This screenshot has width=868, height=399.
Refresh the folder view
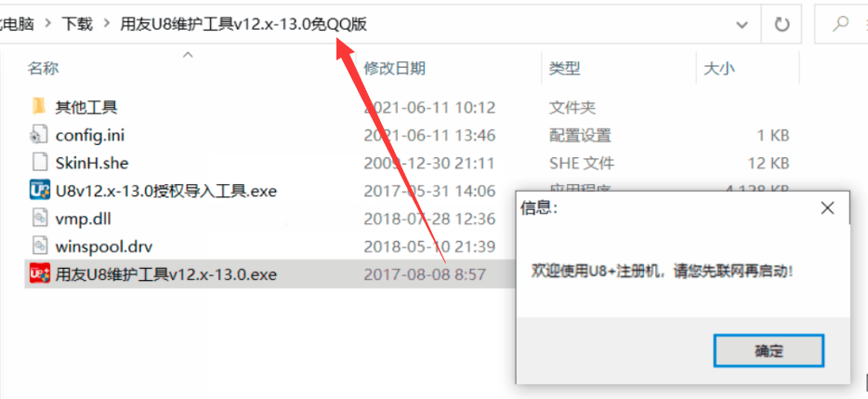click(781, 24)
